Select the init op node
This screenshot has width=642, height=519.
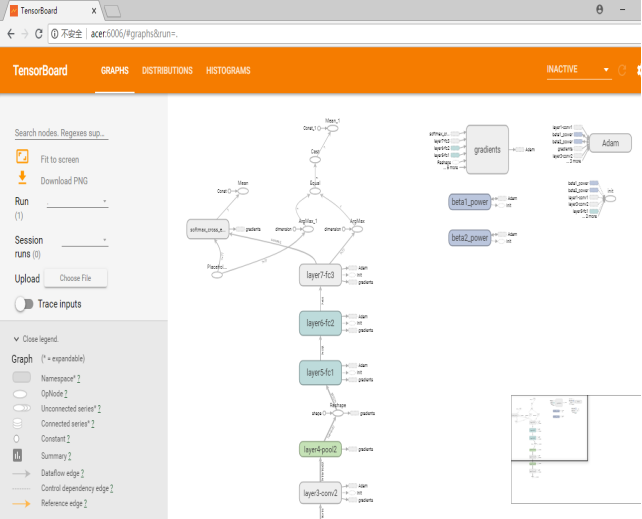[x=610, y=199]
